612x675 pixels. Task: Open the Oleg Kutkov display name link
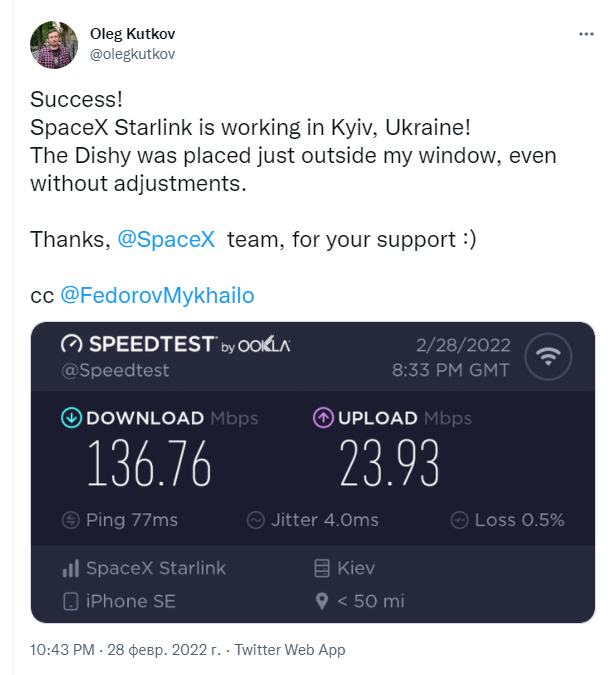point(132,34)
